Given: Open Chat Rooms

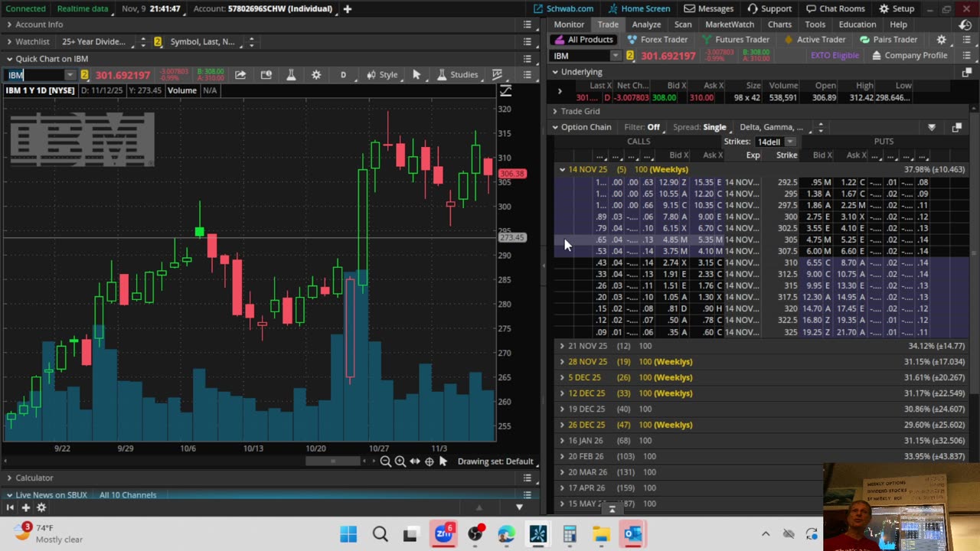Looking at the screenshot, I should [x=837, y=9].
